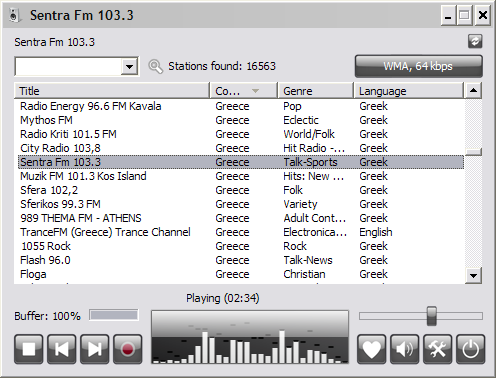Click the vertical scrollbar thumb
The image size is (496, 378).
tap(473, 152)
